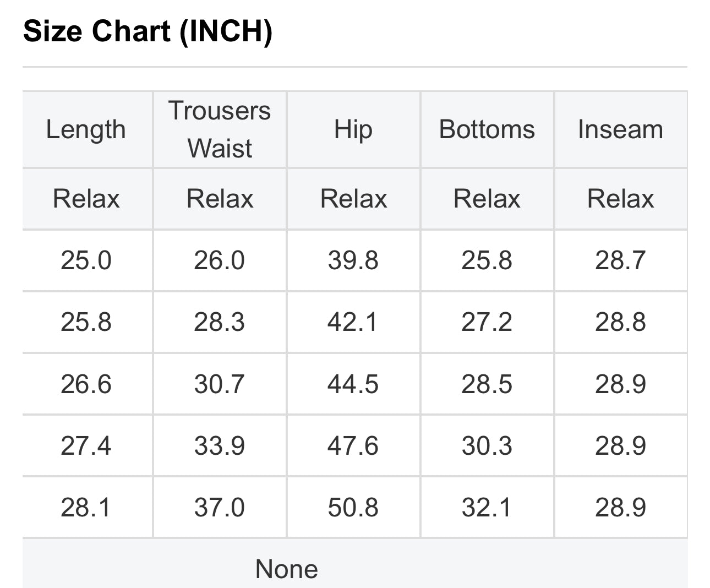Click the 42.1 hip value

[353, 322]
